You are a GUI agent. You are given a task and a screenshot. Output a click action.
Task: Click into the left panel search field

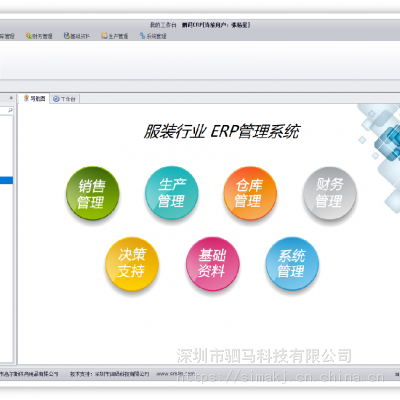pos(6,110)
